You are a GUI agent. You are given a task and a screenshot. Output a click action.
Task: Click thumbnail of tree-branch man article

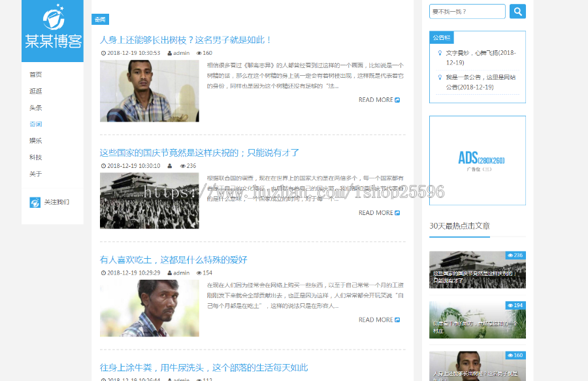click(149, 91)
